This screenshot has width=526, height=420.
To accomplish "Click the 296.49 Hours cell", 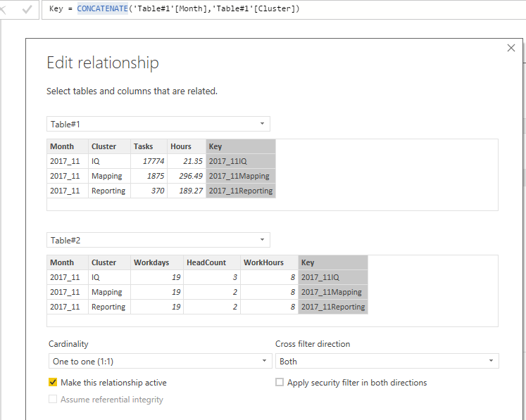I will point(187,176).
